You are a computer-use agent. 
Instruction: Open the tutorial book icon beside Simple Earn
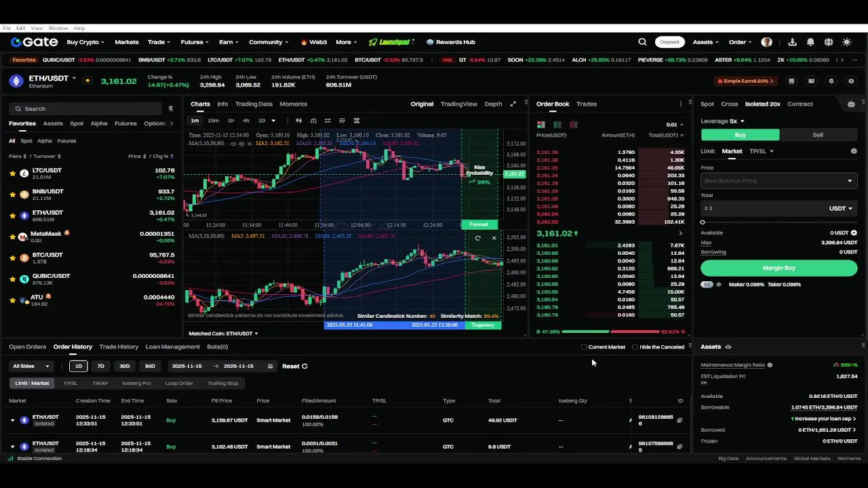pos(811,81)
